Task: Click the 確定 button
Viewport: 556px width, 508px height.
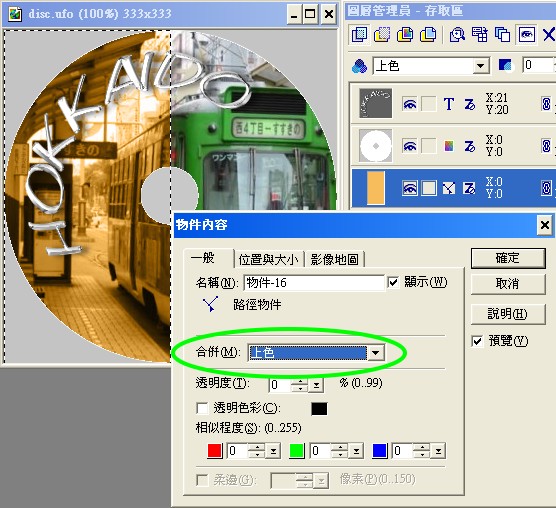Action: coord(508,258)
